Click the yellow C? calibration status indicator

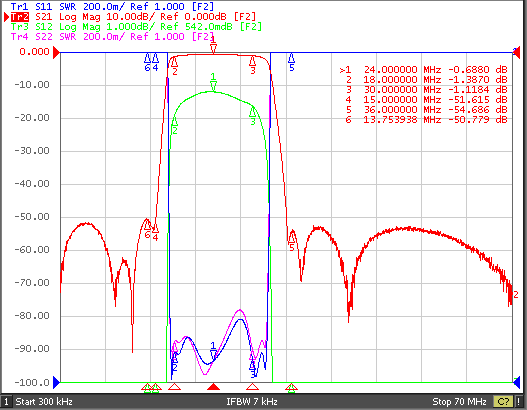pos(503,401)
